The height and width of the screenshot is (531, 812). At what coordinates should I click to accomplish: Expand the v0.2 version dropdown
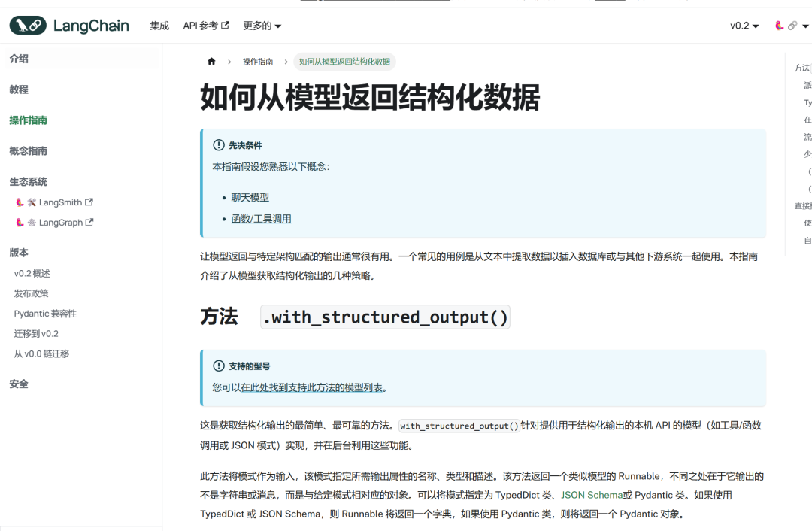point(744,26)
